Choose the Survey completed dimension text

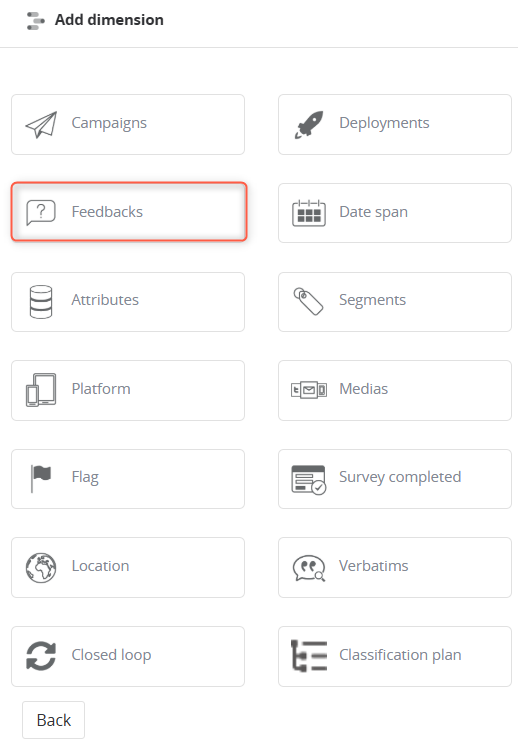click(x=400, y=477)
